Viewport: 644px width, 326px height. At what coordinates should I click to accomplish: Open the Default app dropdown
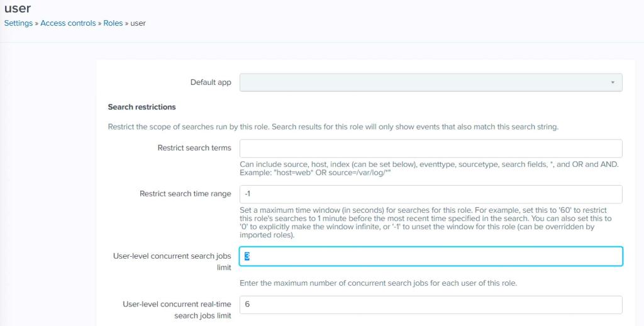tap(431, 82)
